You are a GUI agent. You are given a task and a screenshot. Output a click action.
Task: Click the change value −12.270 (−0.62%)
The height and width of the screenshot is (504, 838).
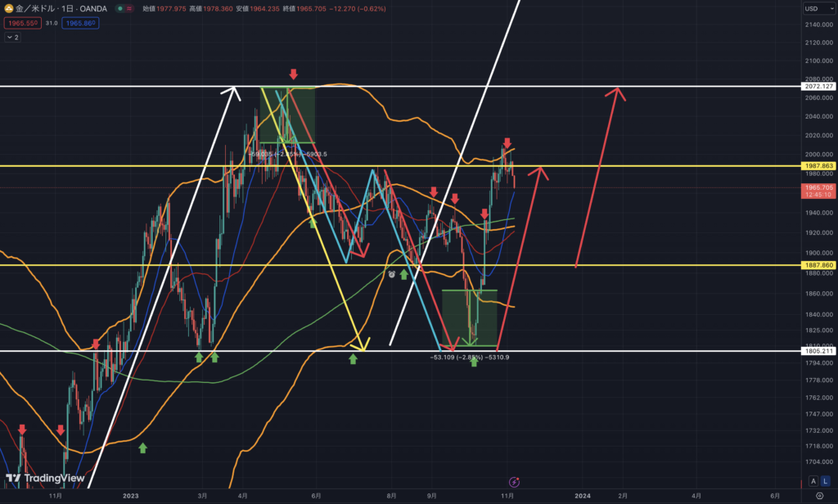[358, 8]
